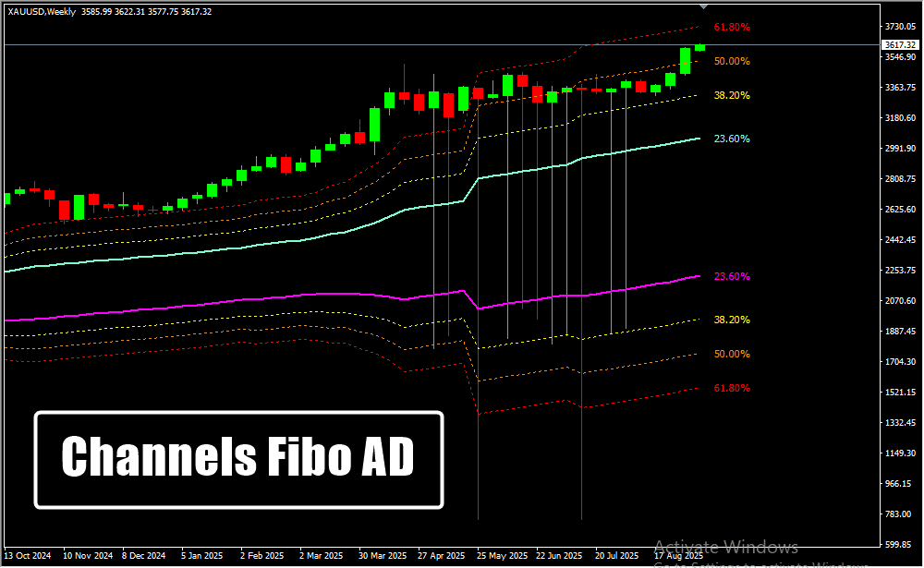
Task: Click the latest green candle at the price line
Action: point(699,47)
